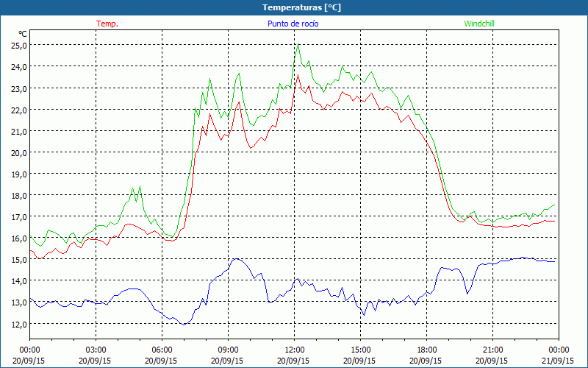Click the green Windchill peak near 12:00
This screenshot has width=588, height=368.
click(x=298, y=45)
